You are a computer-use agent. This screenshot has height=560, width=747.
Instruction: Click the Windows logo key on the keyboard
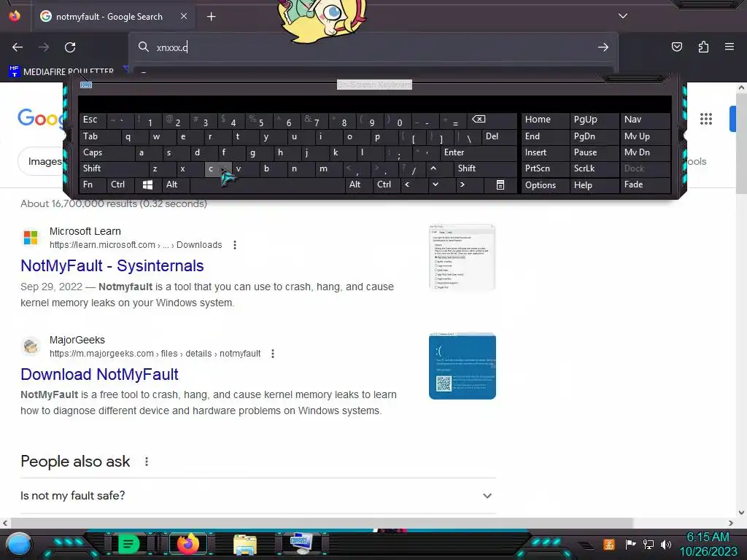(147, 184)
